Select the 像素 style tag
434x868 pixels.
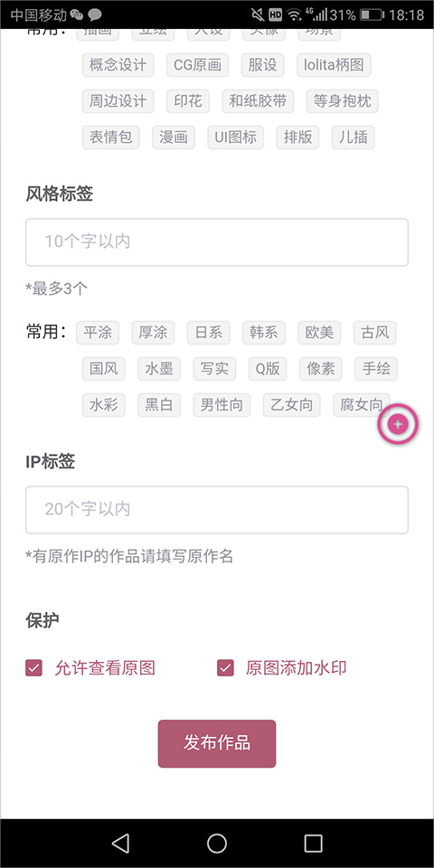[320, 369]
